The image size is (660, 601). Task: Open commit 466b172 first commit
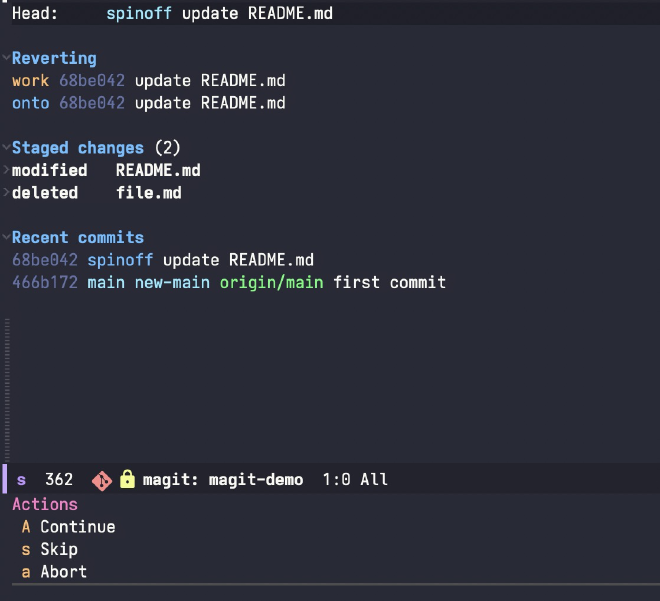45,283
